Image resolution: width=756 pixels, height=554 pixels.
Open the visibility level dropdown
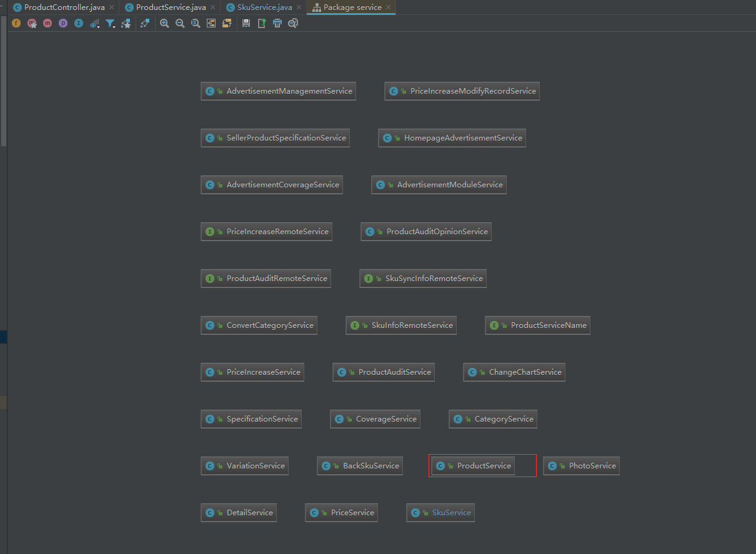tap(94, 23)
